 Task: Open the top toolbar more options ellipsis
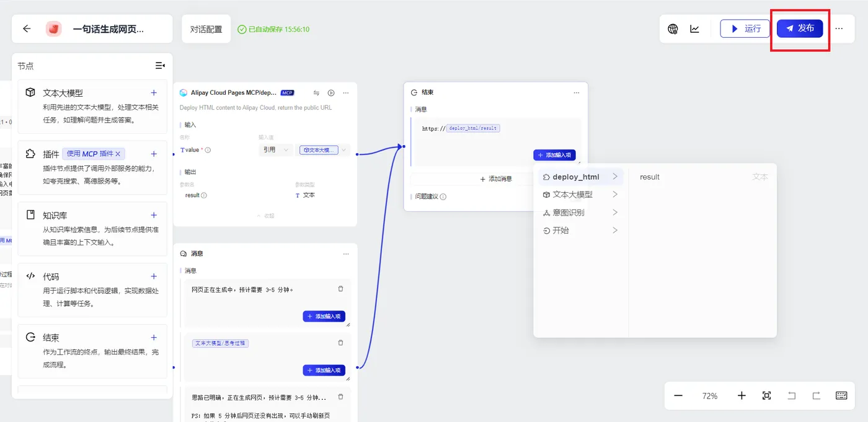coord(839,29)
